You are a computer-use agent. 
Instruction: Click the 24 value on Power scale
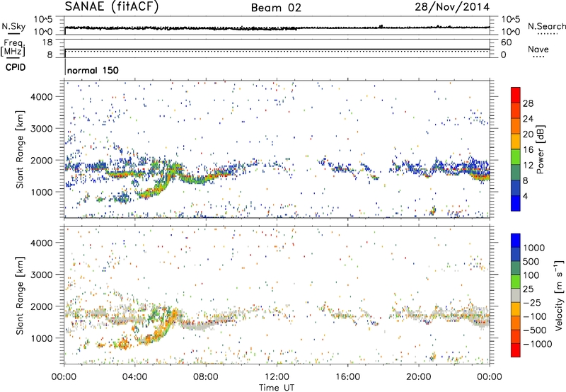[528, 119]
